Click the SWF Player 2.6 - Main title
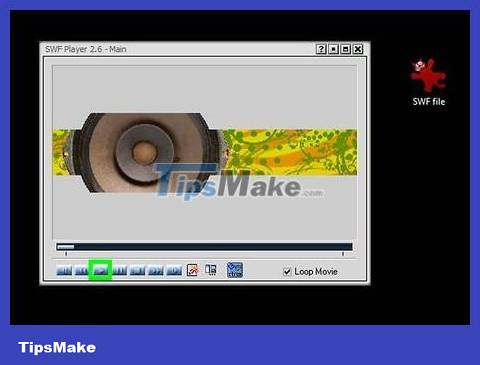This screenshot has width=480, height=365. coord(86,49)
